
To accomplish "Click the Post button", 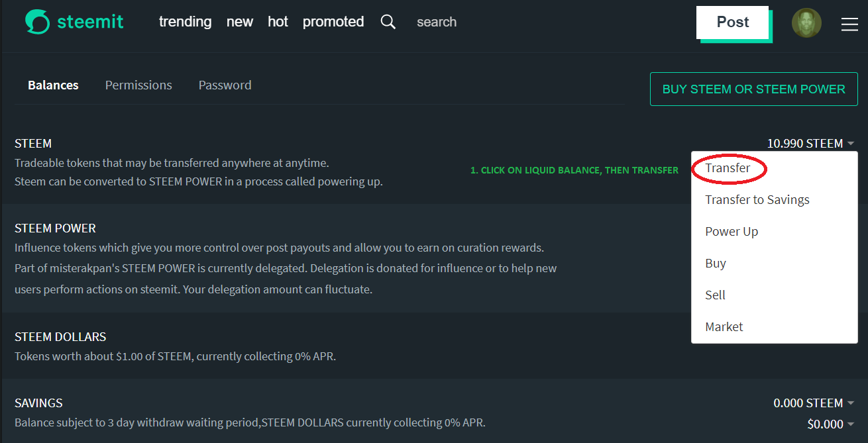I will (733, 23).
